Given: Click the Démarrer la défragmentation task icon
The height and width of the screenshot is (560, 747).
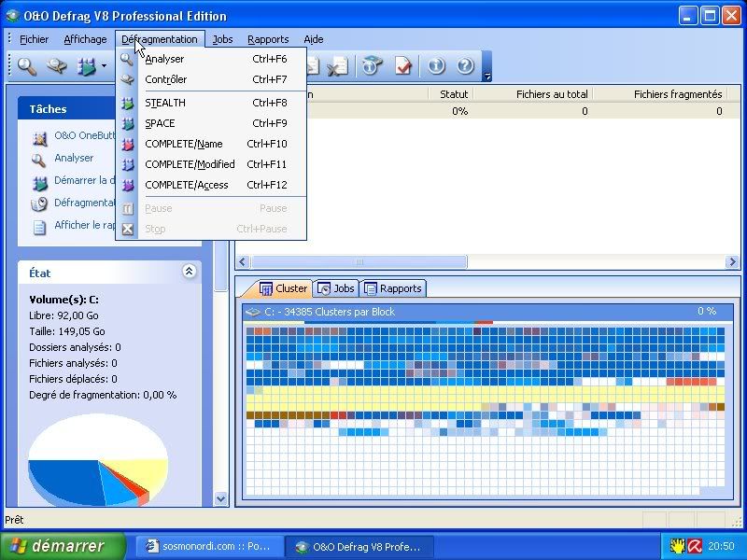Looking at the screenshot, I should pyautogui.click(x=39, y=182).
